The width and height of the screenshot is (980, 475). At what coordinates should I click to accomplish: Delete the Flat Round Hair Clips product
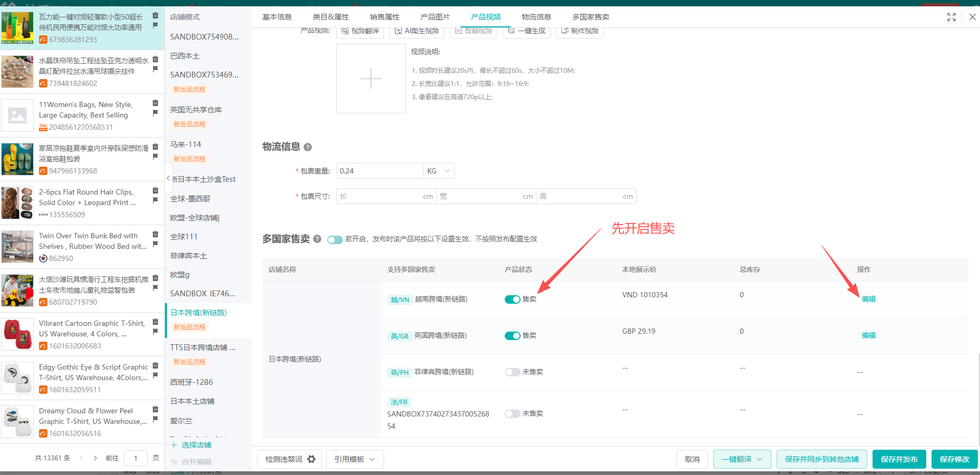click(155, 191)
